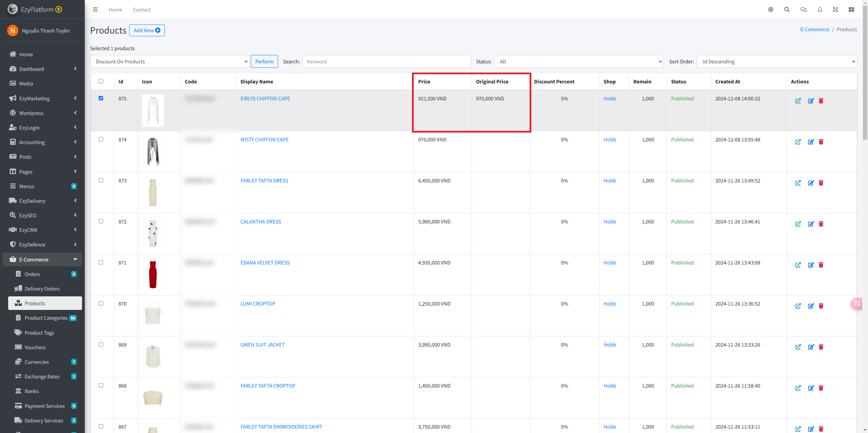Open the grid apps icon

tap(851, 9)
